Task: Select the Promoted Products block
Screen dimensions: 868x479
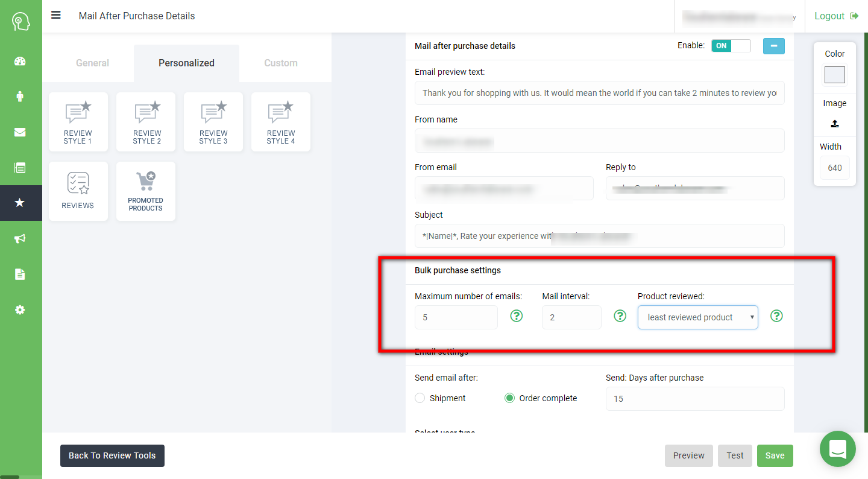Action: coord(146,191)
